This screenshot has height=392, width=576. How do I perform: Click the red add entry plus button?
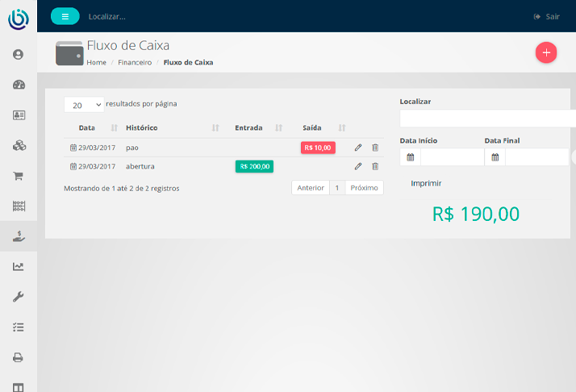546,52
